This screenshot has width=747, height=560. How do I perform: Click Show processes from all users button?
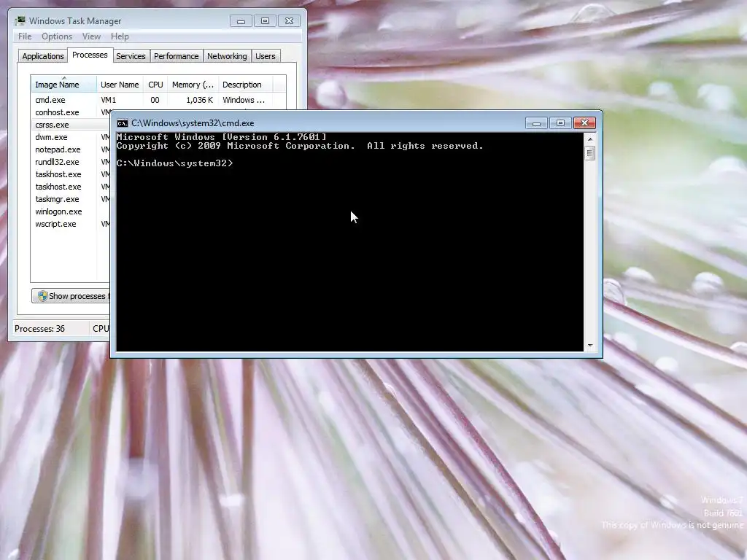(x=71, y=296)
